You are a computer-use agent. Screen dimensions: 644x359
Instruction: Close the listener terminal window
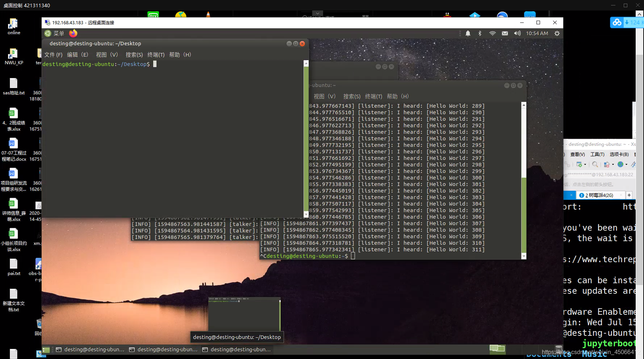[520, 85]
